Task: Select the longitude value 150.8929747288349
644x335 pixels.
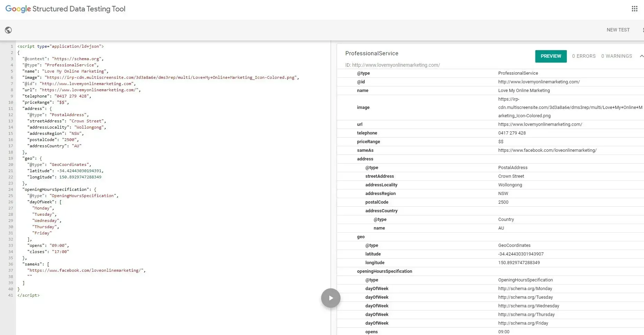Action: pyautogui.click(x=519, y=263)
